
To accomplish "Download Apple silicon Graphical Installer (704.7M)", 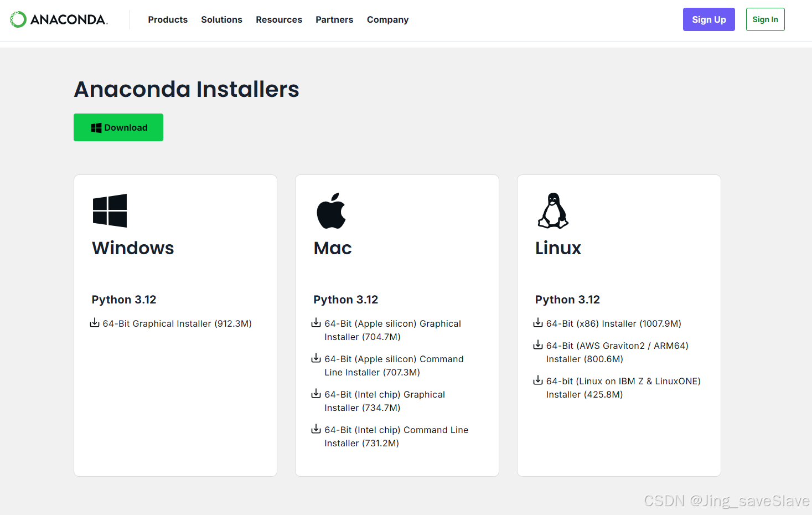I will (392, 330).
